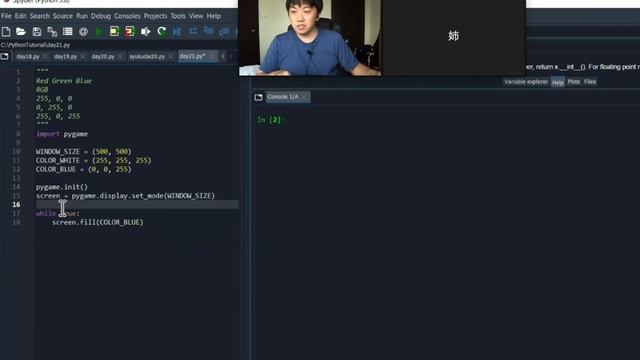The image size is (640, 360).
Task: Close the Console 1/A tab
Action: point(304,97)
